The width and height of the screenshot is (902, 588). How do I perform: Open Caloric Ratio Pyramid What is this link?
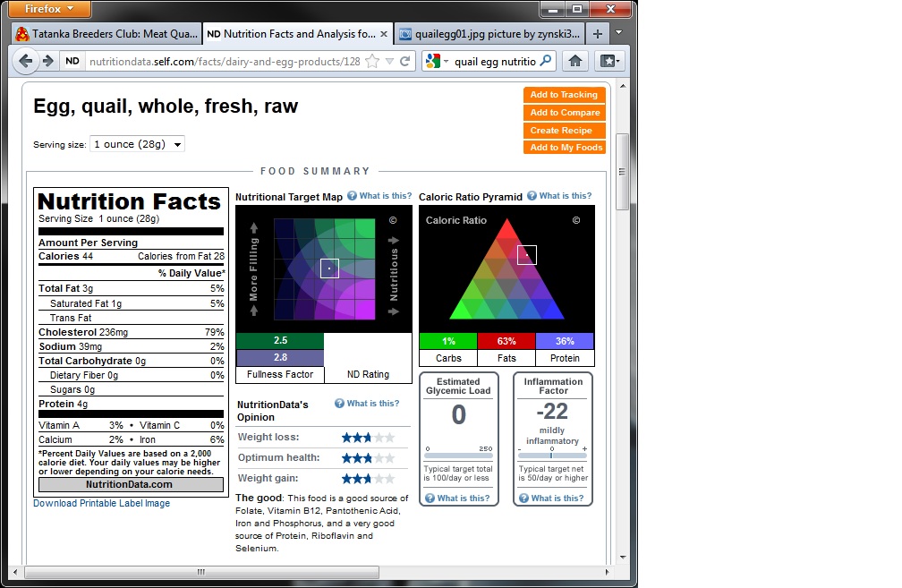coord(565,196)
